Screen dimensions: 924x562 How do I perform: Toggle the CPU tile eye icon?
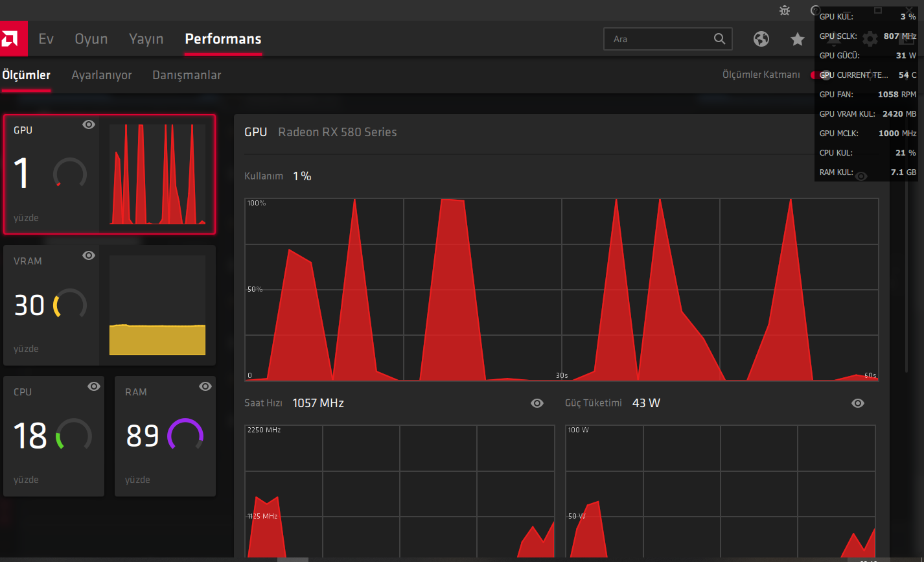pos(94,386)
